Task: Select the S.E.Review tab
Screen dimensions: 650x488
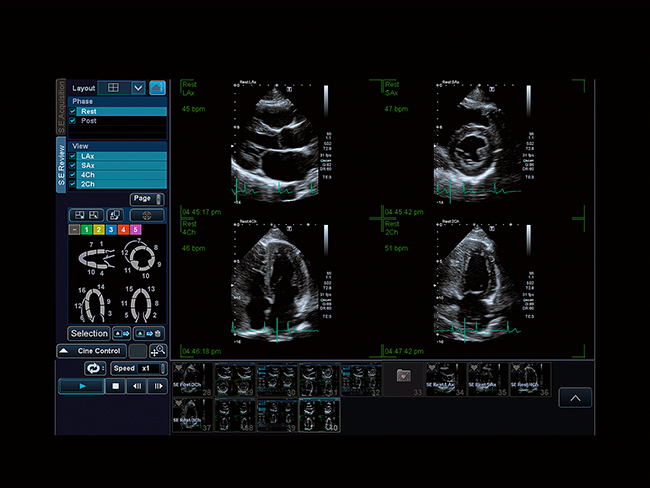Action: coord(61,165)
